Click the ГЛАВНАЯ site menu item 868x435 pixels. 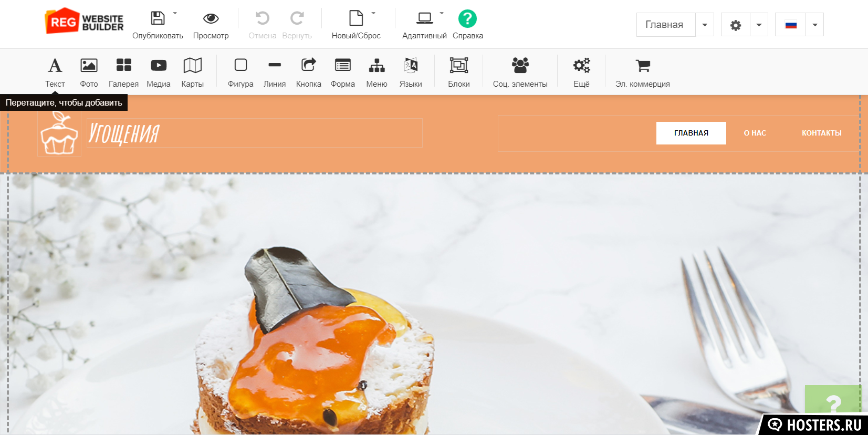tap(691, 133)
